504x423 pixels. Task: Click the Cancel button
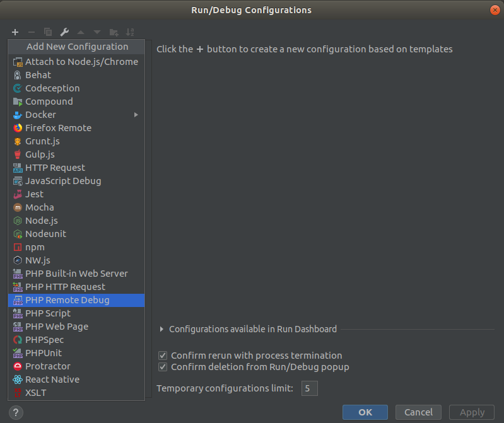coord(418,412)
